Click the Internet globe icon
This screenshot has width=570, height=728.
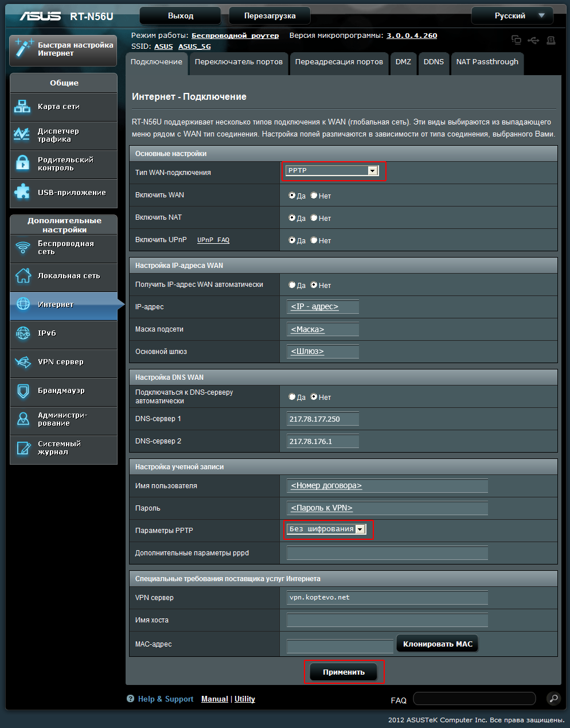pos(23,304)
